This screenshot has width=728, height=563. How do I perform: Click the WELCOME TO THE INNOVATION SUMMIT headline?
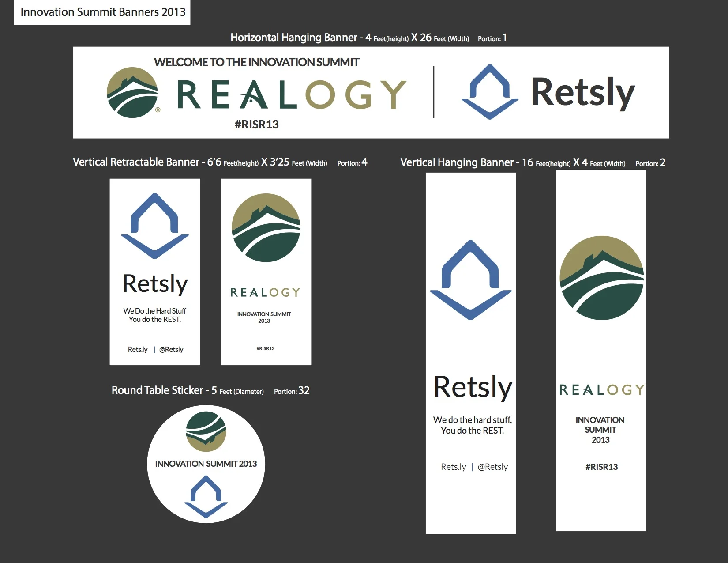[x=256, y=62]
